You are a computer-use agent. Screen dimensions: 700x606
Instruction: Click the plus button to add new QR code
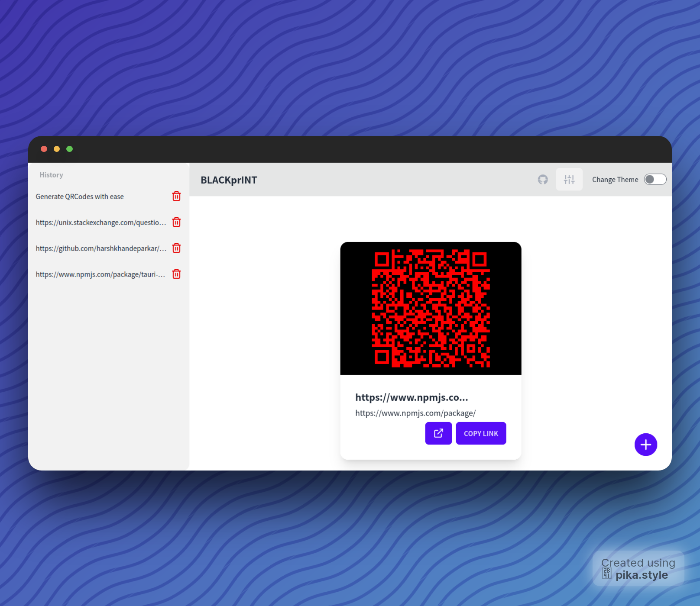point(645,445)
